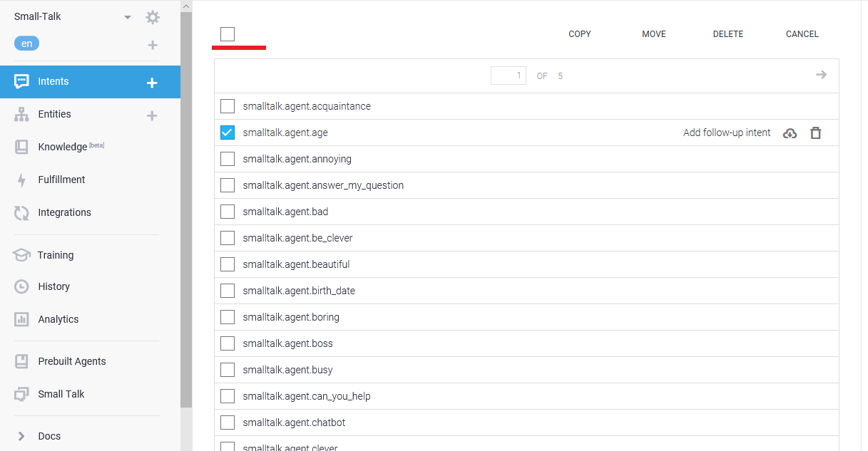This screenshot has width=868, height=451.
Task: Click the page number input field
Action: pyautogui.click(x=508, y=76)
